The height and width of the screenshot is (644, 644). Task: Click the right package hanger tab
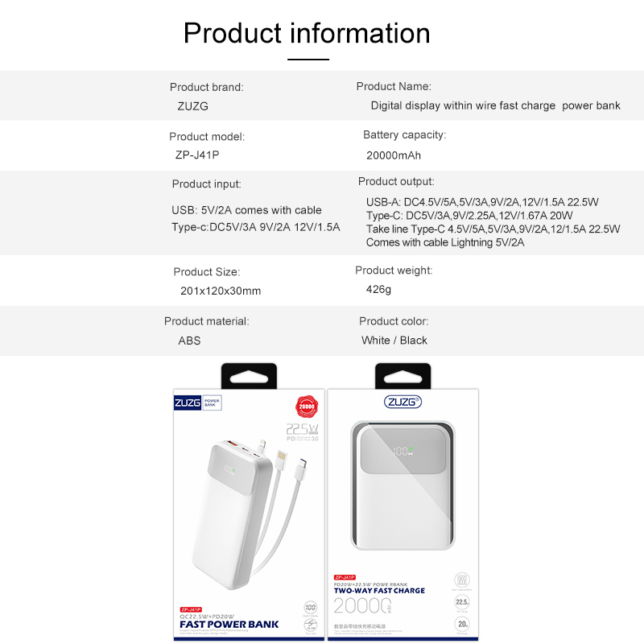pyautogui.click(x=403, y=376)
